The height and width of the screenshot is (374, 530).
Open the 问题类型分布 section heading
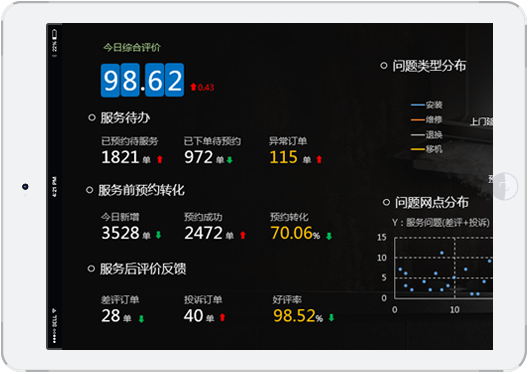[429, 66]
